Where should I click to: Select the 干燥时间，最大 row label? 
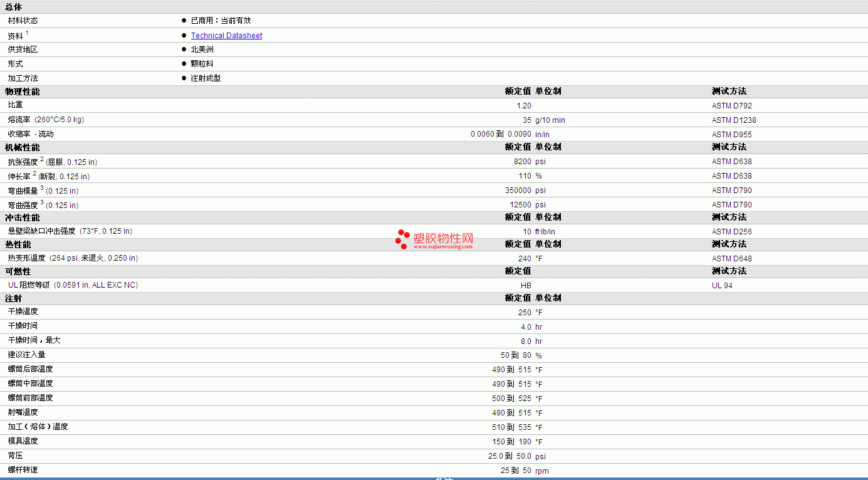(34, 340)
